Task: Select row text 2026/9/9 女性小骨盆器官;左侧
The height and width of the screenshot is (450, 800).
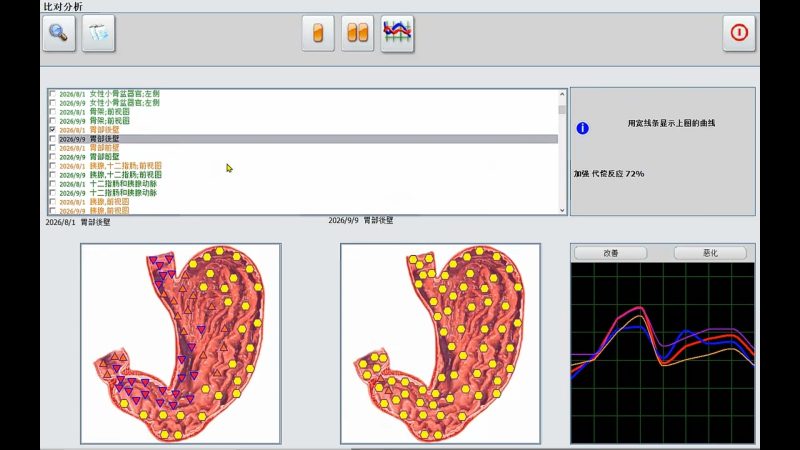Action: point(109,103)
